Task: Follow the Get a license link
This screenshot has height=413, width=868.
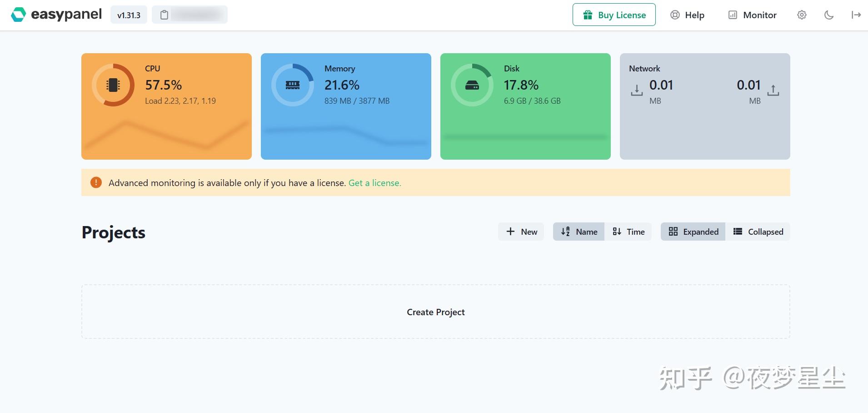Action: pyautogui.click(x=374, y=183)
